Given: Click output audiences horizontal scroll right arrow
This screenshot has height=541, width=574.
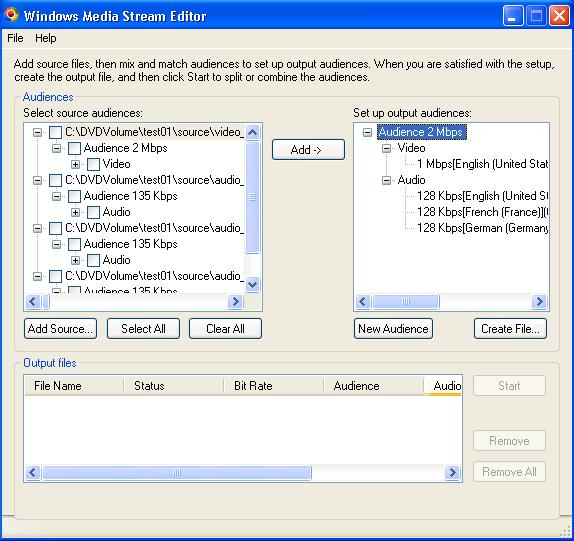Looking at the screenshot, I should (x=539, y=302).
